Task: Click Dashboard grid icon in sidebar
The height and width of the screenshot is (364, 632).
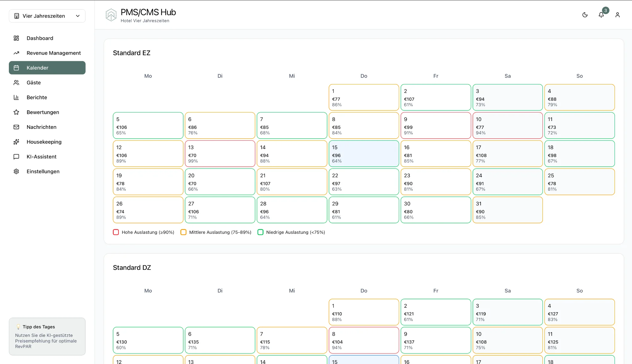Action: [16, 38]
